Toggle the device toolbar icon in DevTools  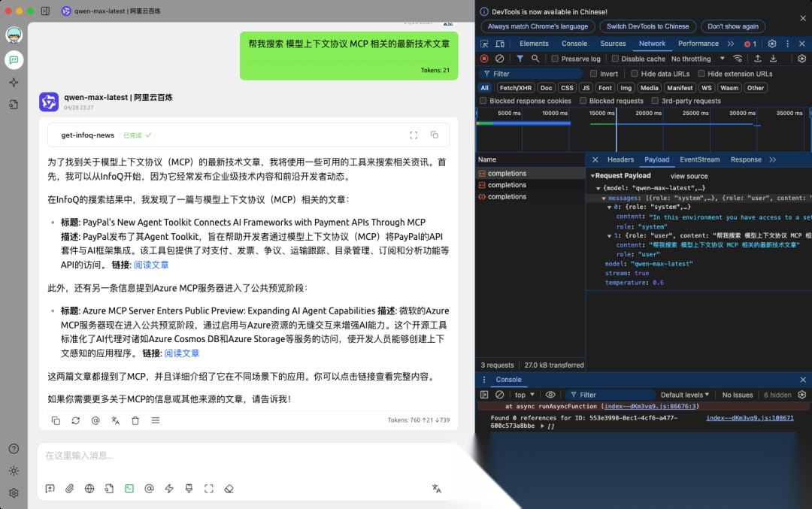500,44
